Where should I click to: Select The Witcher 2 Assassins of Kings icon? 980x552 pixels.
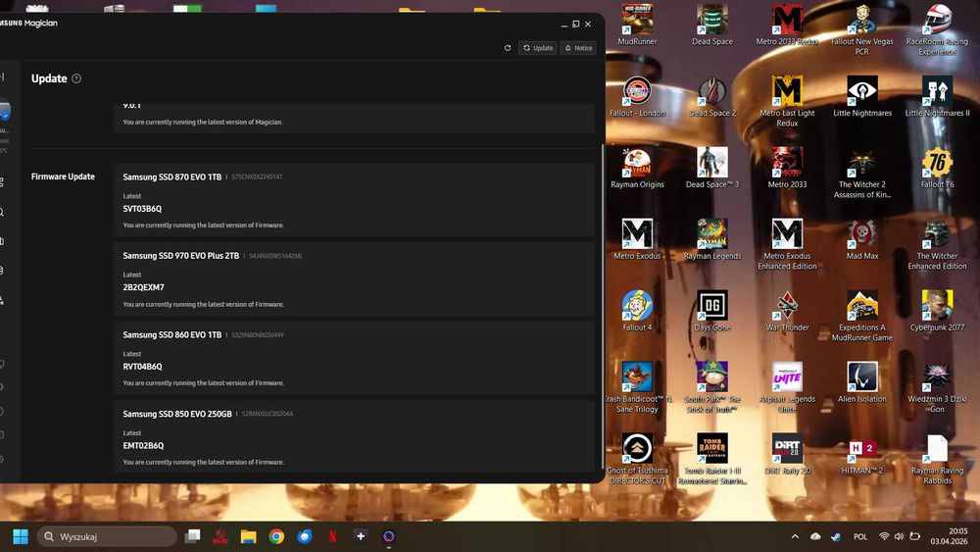pyautogui.click(x=861, y=173)
